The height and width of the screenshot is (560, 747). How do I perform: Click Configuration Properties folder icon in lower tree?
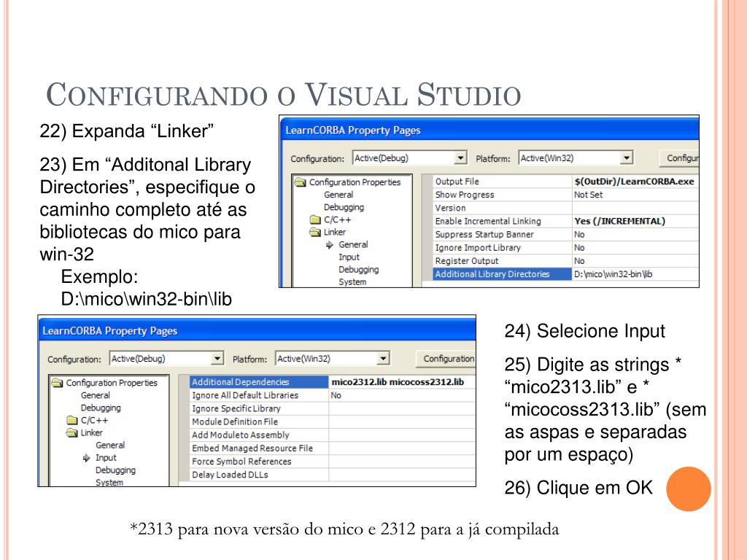pos(57,383)
